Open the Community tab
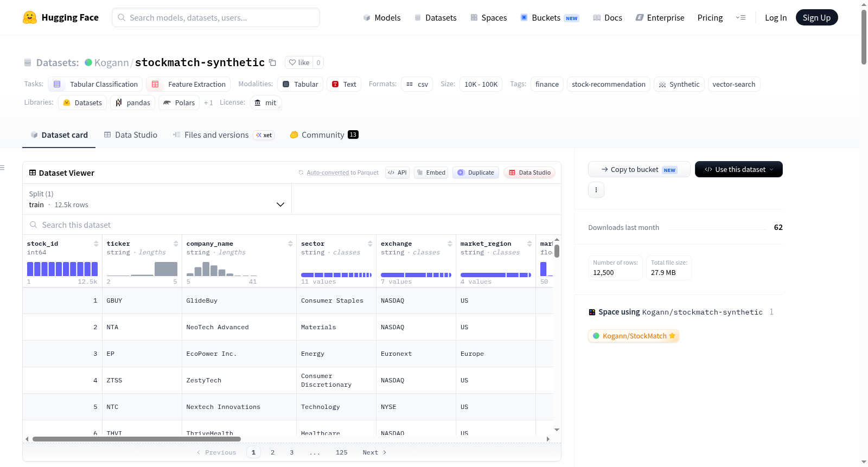 pyautogui.click(x=324, y=135)
